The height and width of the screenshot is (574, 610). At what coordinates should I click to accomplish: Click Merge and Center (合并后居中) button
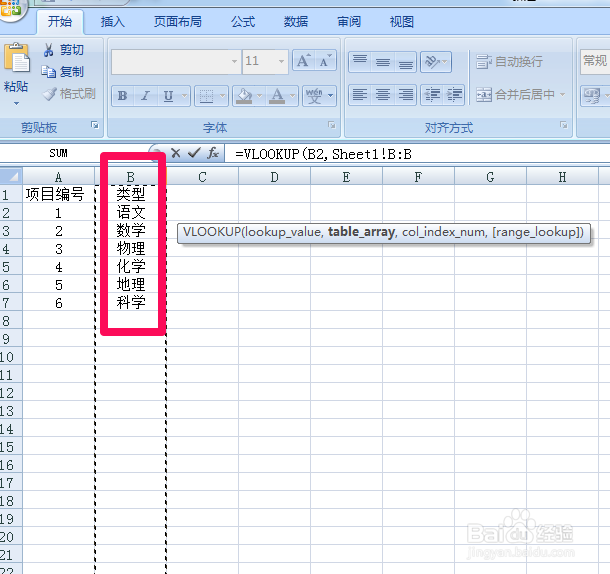tap(515, 94)
